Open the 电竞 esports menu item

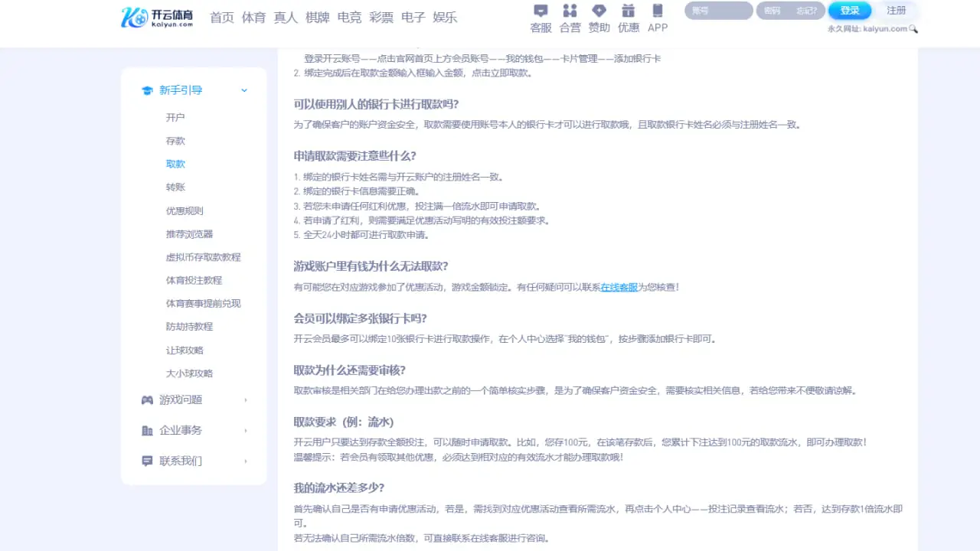click(349, 17)
